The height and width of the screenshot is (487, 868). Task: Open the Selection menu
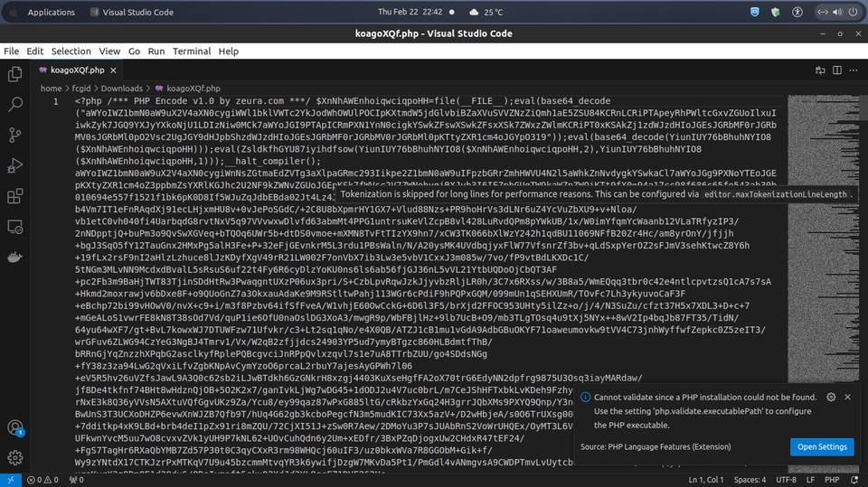71,51
